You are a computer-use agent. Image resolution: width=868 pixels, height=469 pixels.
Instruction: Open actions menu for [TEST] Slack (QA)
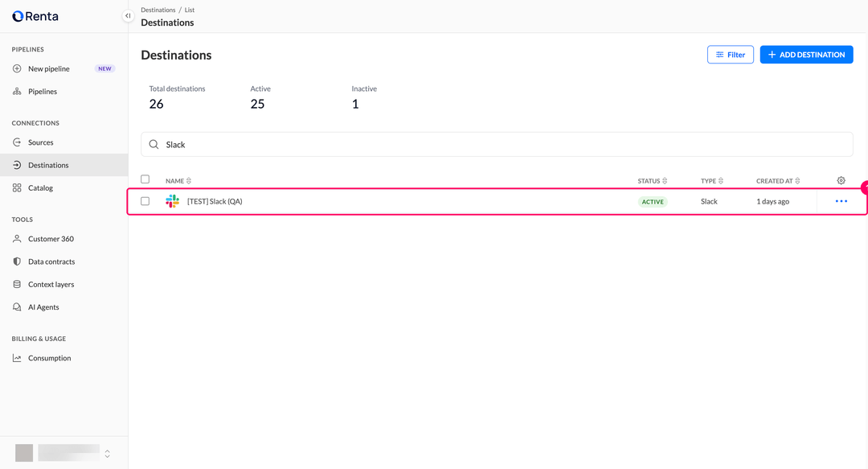pos(841,201)
